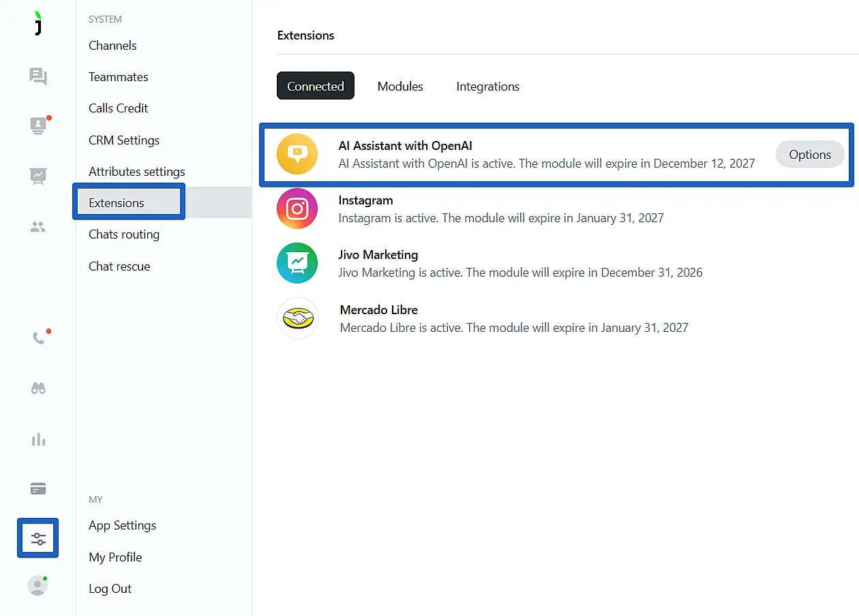Click the Jivo logo icon
Image resolution: width=859 pixels, height=616 pixels.
pyautogui.click(x=38, y=23)
